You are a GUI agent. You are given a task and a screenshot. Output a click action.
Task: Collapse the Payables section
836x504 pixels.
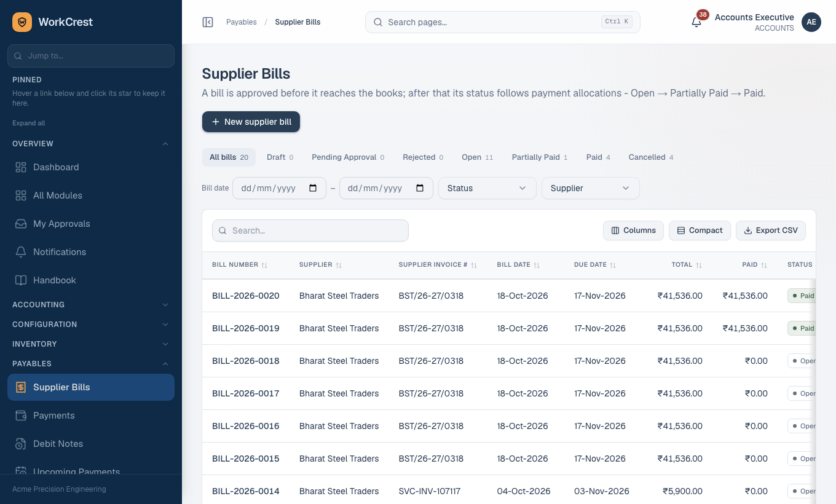pos(165,364)
